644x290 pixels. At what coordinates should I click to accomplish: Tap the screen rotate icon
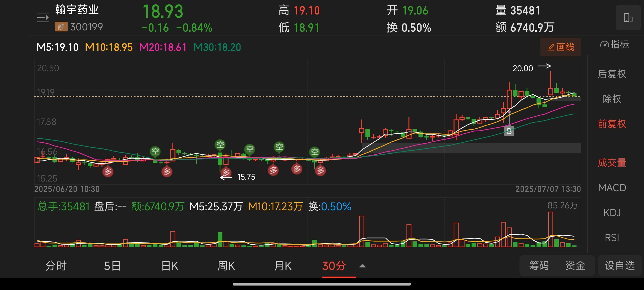click(x=628, y=18)
